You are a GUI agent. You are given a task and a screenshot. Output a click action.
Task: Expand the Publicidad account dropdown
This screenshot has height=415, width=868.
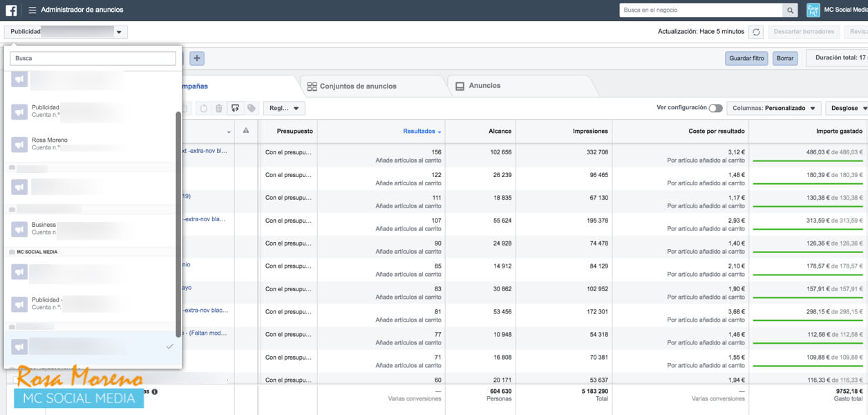pos(66,32)
